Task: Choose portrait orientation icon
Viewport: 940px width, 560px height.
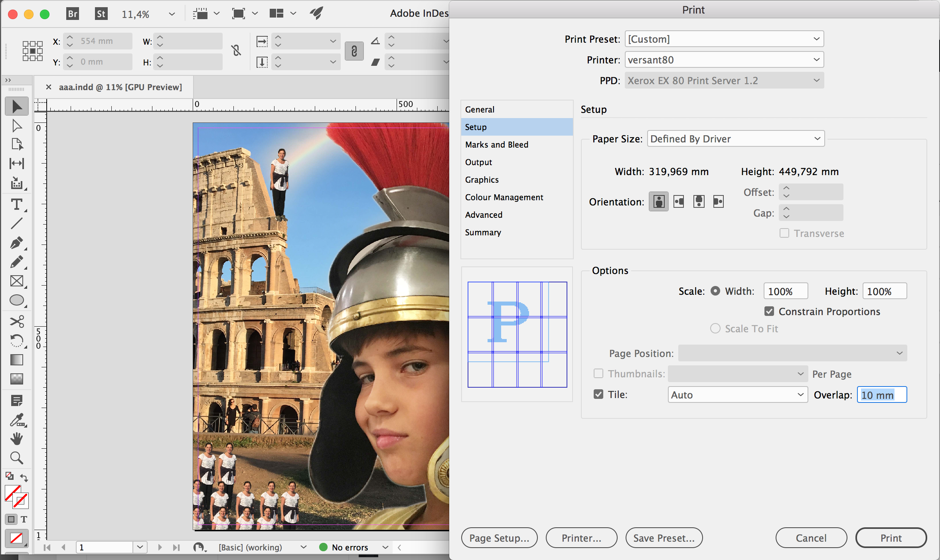Action: pos(659,201)
